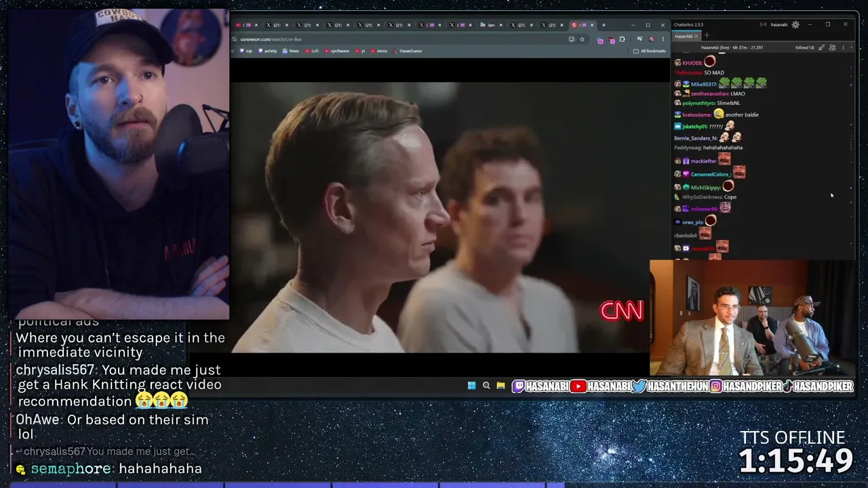This screenshot has height=488, width=868.
Task: Open the 'synthwave' bookmark
Action: coord(337,51)
